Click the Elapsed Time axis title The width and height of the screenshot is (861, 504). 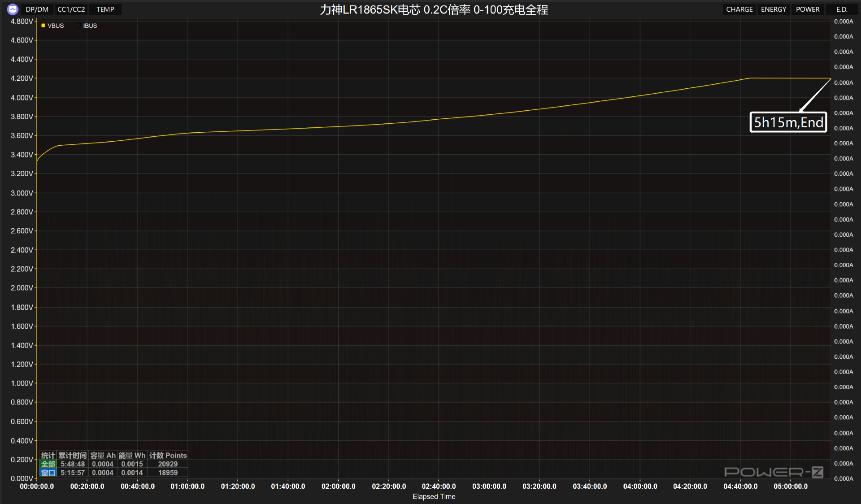[x=434, y=496]
